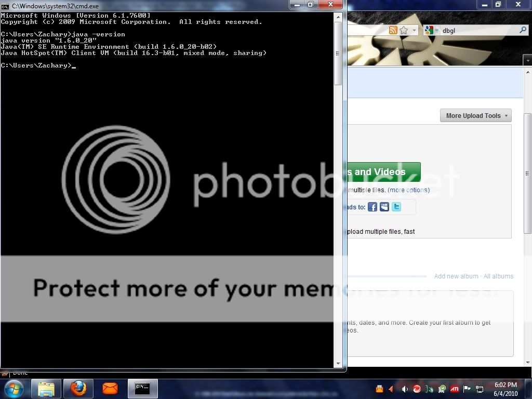Open the All albums link

click(x=498, y=276)
